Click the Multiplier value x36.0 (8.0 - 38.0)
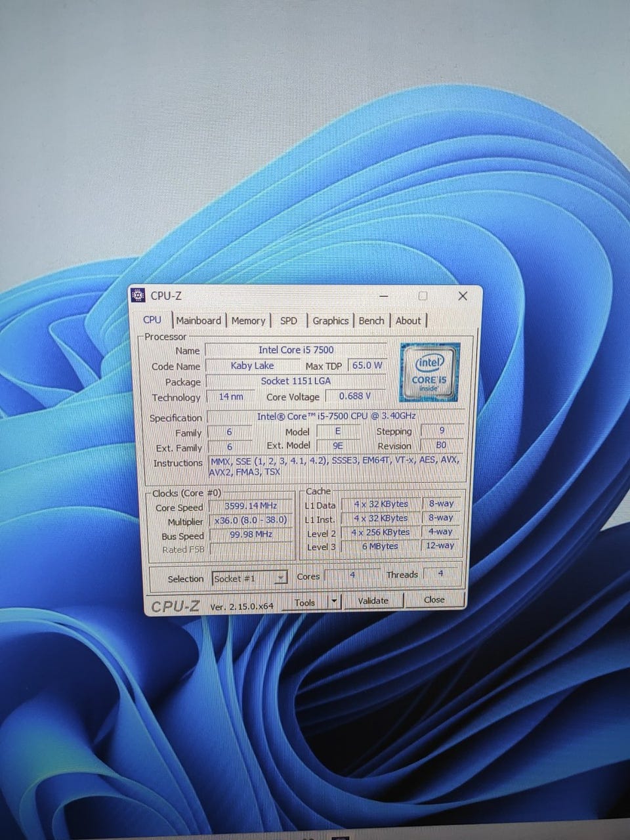Image resolution: width=630 pixels, height=840 pixels. point(251,520)
